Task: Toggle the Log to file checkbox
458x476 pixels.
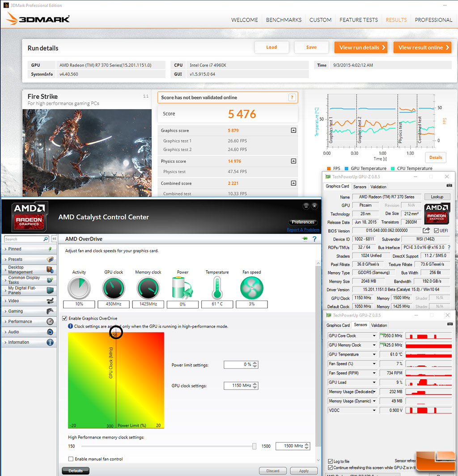Action: pos(330,461)
